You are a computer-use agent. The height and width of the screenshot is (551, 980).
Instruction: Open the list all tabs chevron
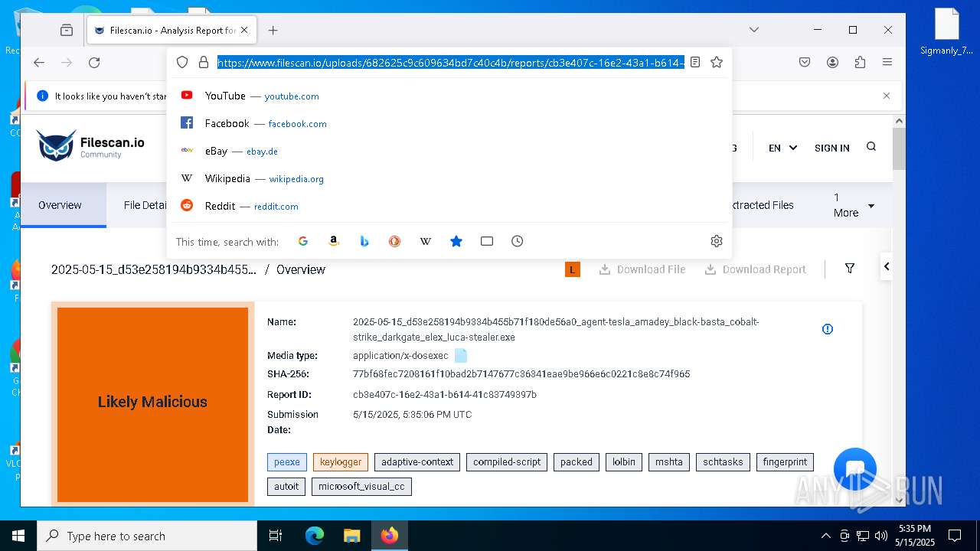[754, 30]
